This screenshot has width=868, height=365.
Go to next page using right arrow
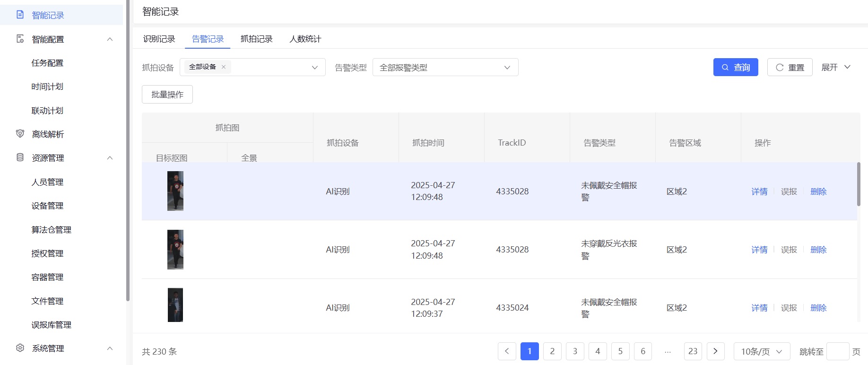pyautogui.click(x=715, y=351)
